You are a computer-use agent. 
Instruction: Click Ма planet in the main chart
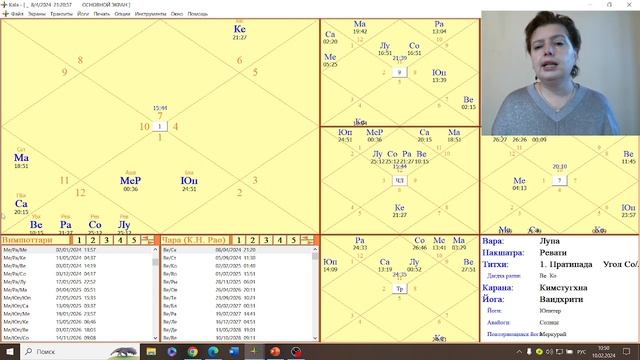(x=21, y=158)
